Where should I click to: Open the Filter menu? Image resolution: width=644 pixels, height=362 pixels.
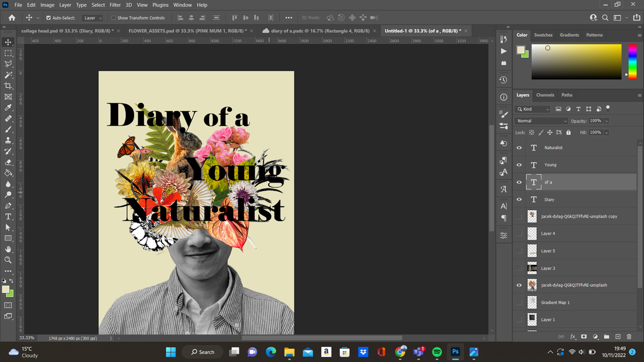pyautogui.click(x=115, y=5)
